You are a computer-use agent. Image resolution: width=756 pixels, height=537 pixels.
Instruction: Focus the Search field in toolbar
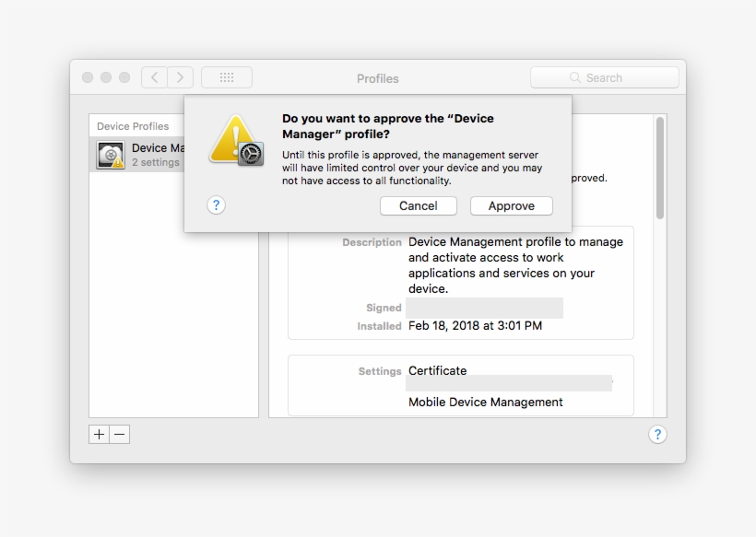604,78
